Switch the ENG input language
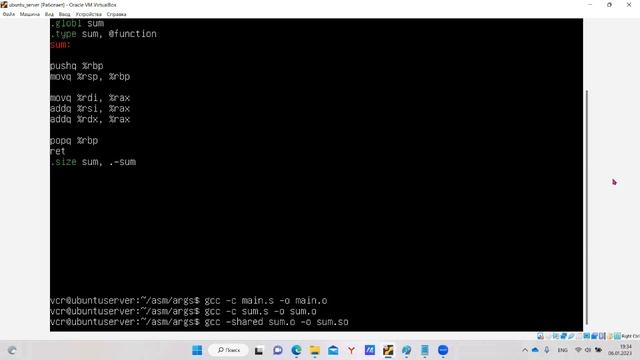 coord(562,350)
